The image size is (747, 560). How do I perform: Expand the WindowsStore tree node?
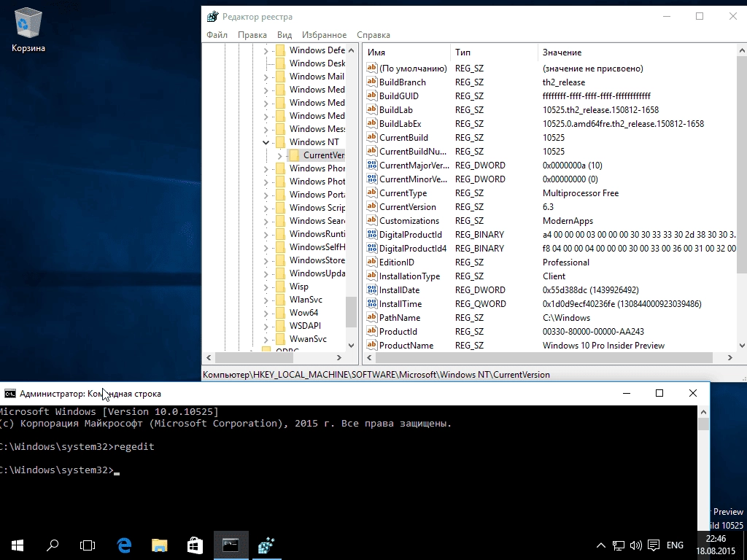[266, 260]
